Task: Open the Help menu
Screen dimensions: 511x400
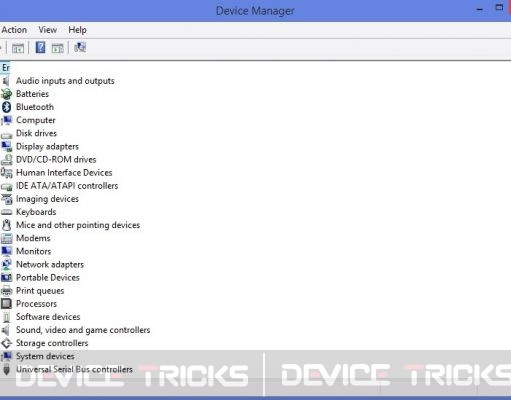Action: click(77, 30)
